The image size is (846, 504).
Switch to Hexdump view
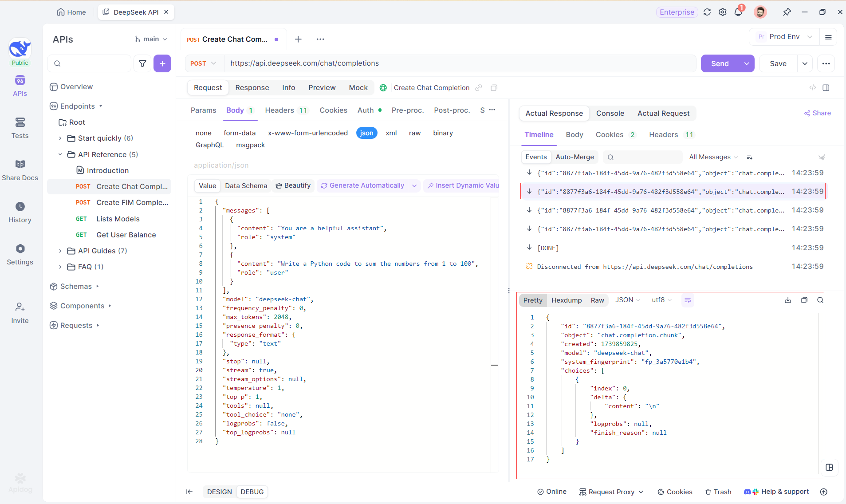(x=567, y=300)
